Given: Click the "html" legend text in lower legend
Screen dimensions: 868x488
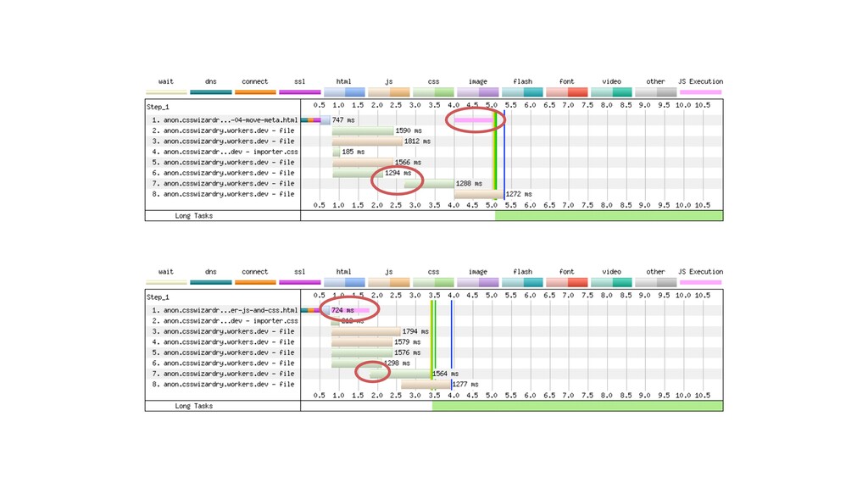Looking at the screenshot, I should (x=344, y=272).
